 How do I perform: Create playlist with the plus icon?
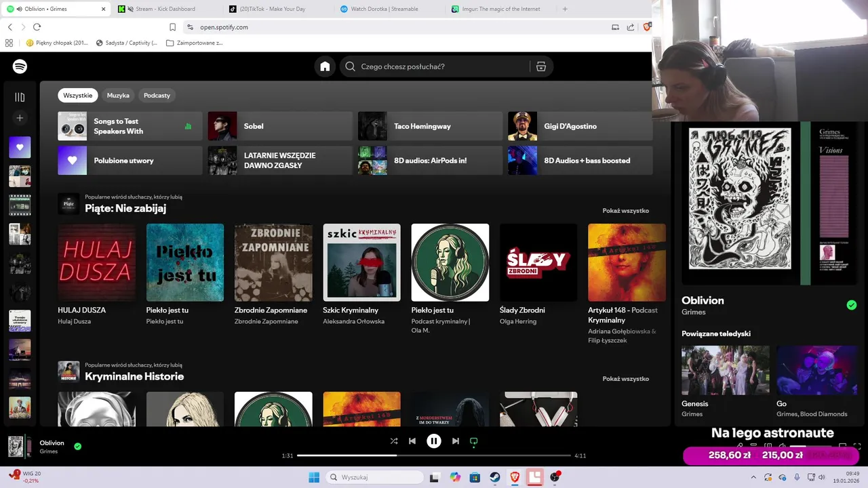point(20,118)
